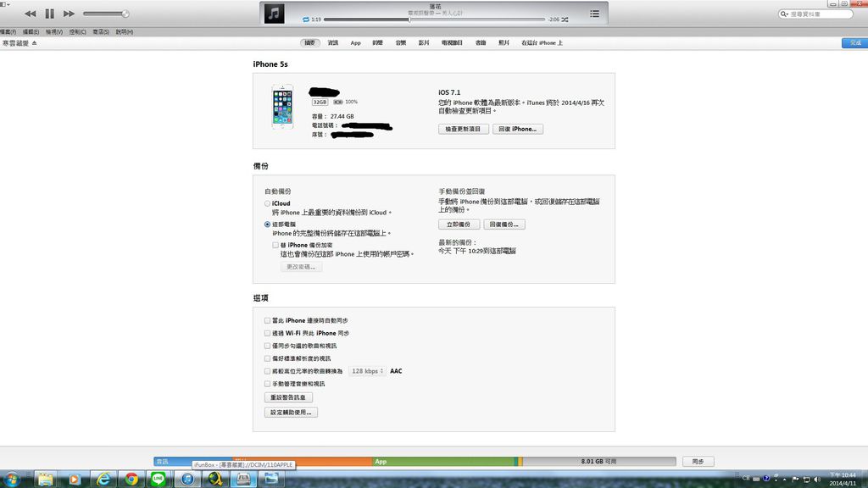Screen dimensions: 868x488
Task: Open Windows Explorer from the taskbar
Action: (46, 479)
